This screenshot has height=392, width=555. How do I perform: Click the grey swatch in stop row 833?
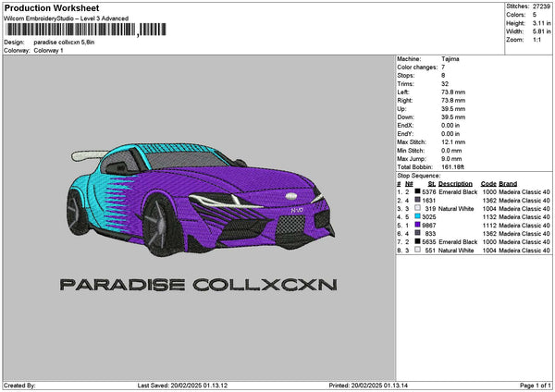pyautogui.click(x=418, y=234)
